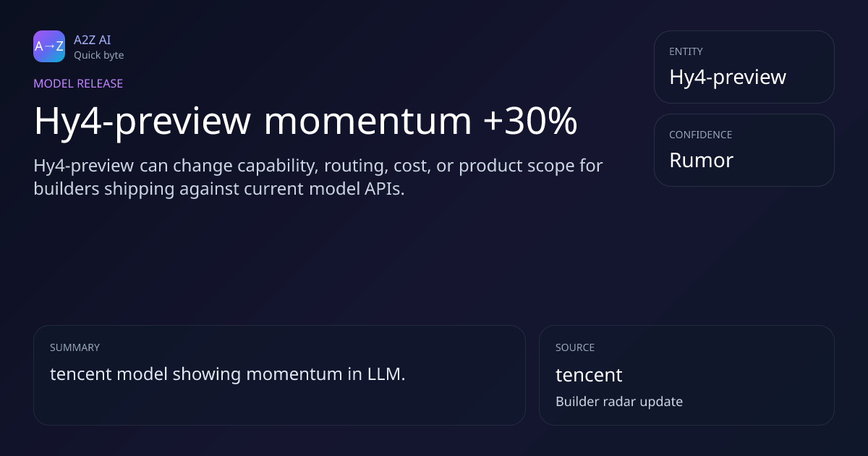Viewport: 868px width, 456px height.
Task: Click the description paragraph about model APIs
Action: 318,177
